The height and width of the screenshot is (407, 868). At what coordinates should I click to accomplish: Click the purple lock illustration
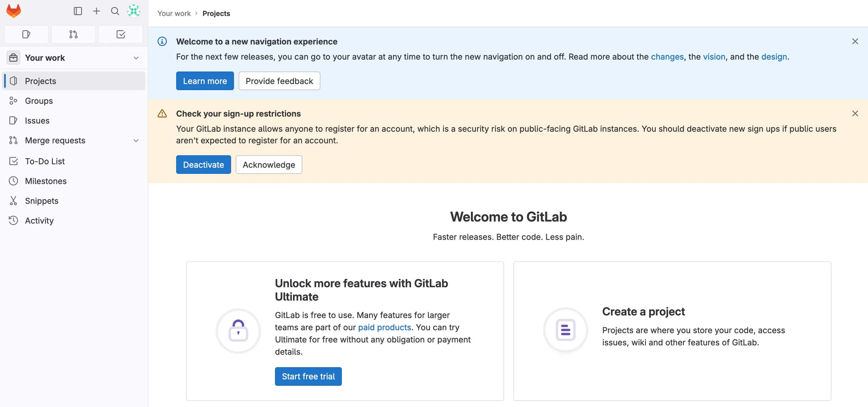click(x=238, y=331)
